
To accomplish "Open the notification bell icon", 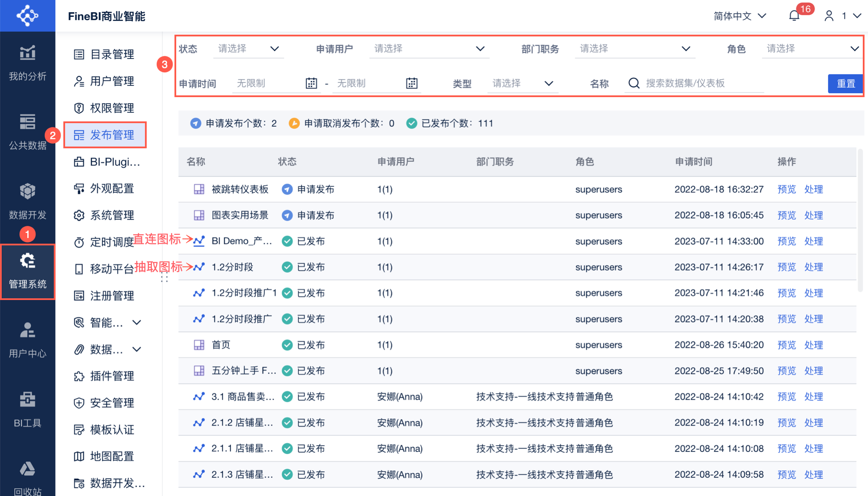I will 794,16.
